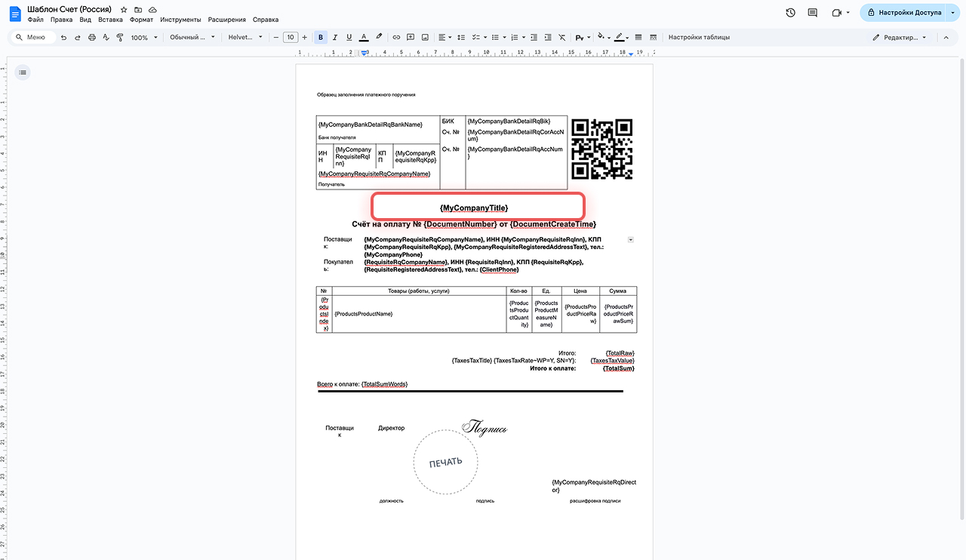Show the document outline
This screenshot has width=966, height=560.
pos(23,72)
